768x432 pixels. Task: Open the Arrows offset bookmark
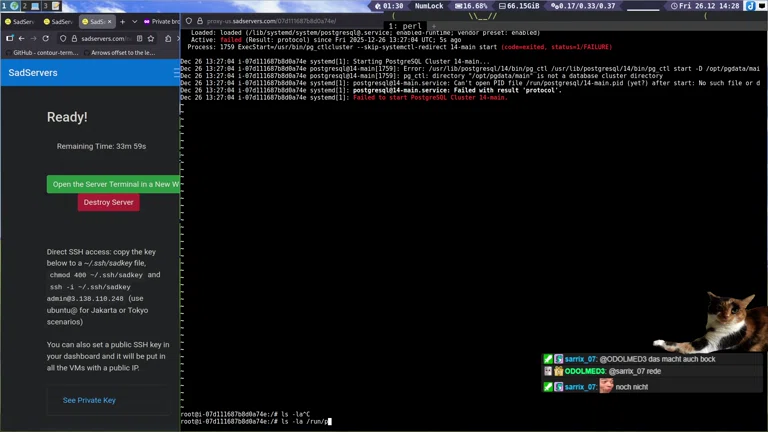point(120,52)
